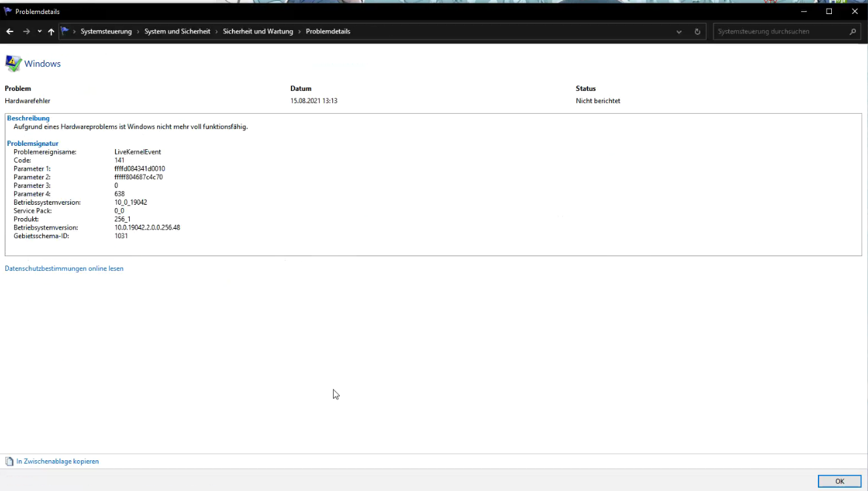The height and width of the screenshot is (491, 868).
Task: Go back with the left arrow
Action: pos(9,31)
